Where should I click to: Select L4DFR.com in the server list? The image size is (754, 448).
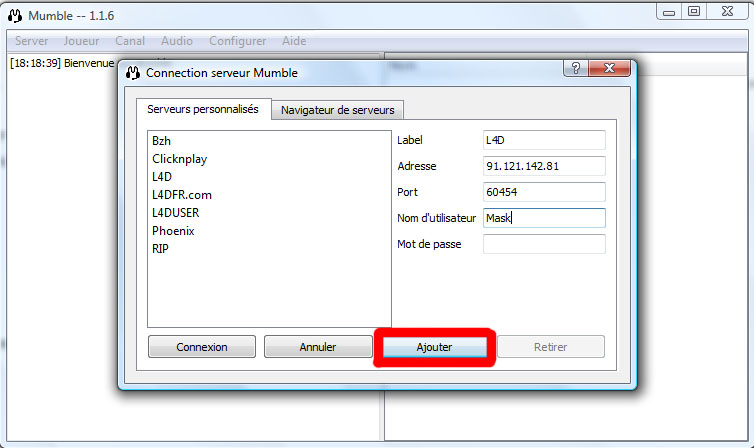click(x=269, y=195)
